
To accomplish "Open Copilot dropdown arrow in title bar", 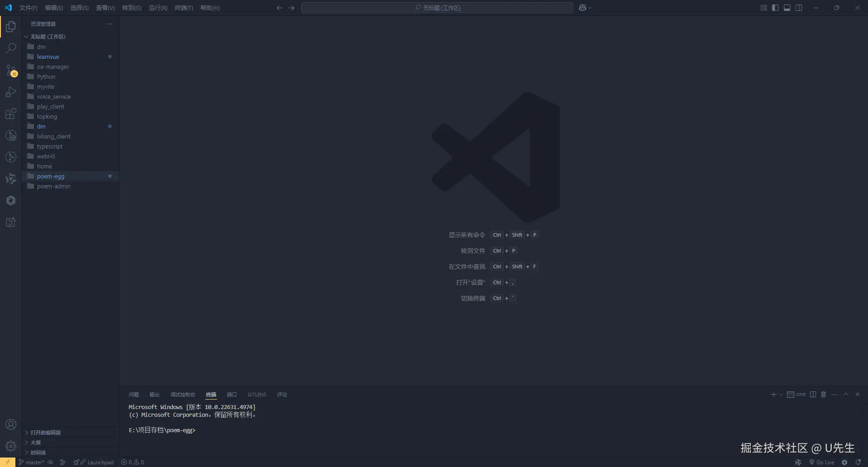I will 590,8.
